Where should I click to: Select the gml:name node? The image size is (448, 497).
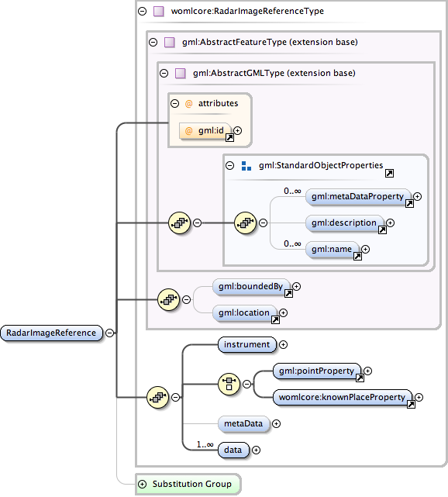tap(332, 249)
